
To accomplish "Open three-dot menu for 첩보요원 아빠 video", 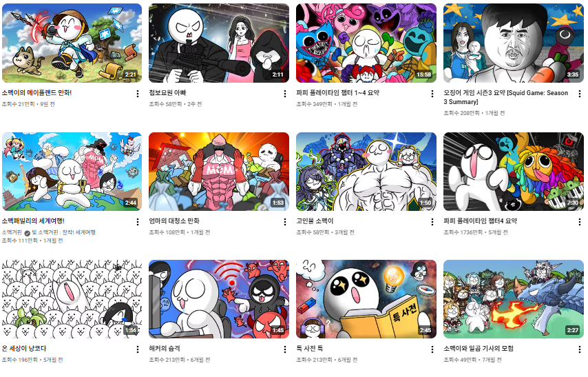I will [285, 94].
